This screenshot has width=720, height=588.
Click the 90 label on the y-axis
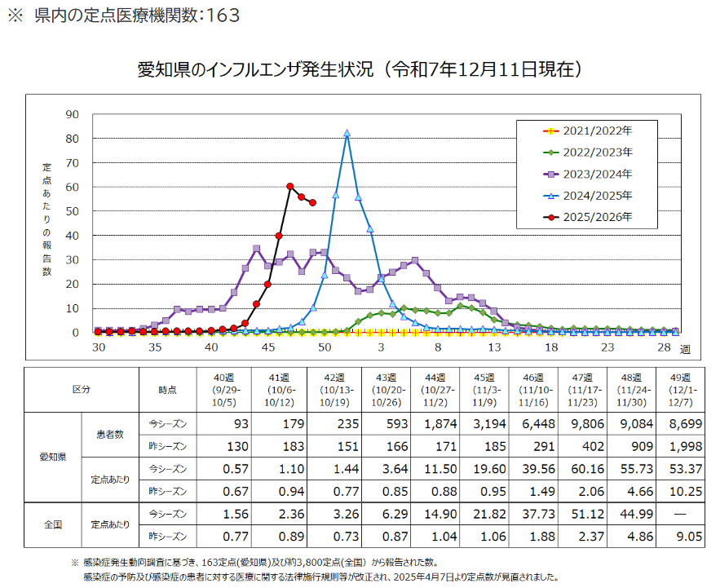click(x=73, y=115)
